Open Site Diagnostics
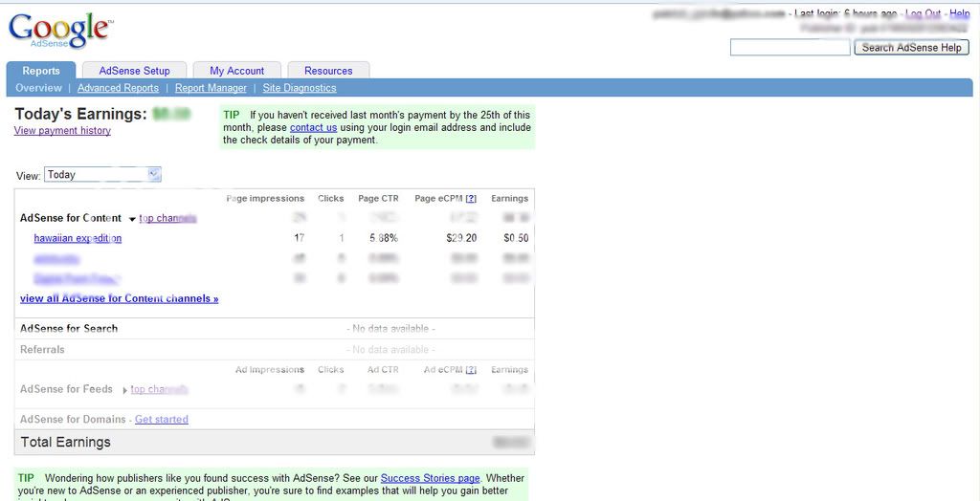This screenshot has width=980, height=501. point(300,88)
